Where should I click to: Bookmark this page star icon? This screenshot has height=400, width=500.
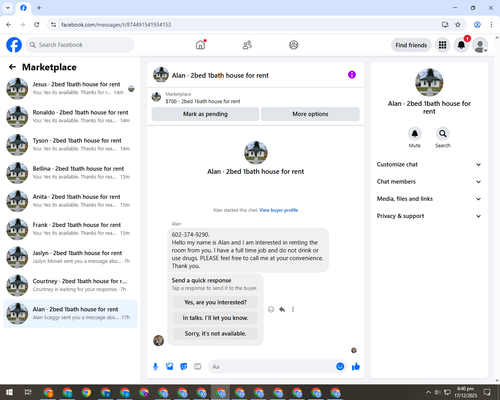(x=458, y=25)
